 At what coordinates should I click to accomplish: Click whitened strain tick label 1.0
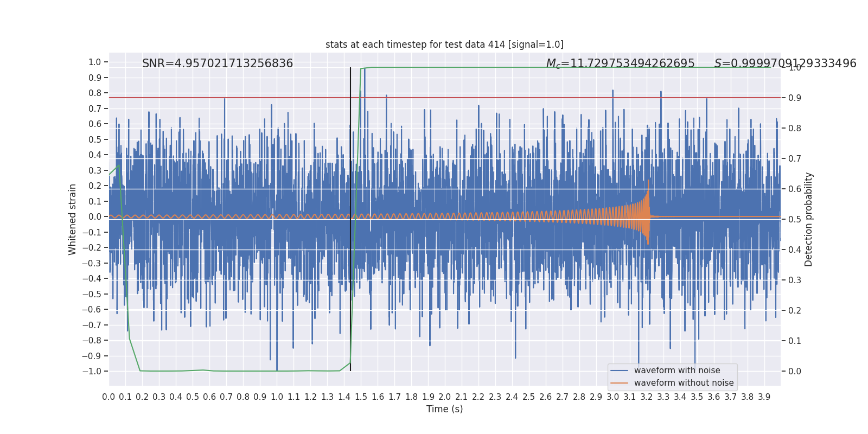[95, 62]
